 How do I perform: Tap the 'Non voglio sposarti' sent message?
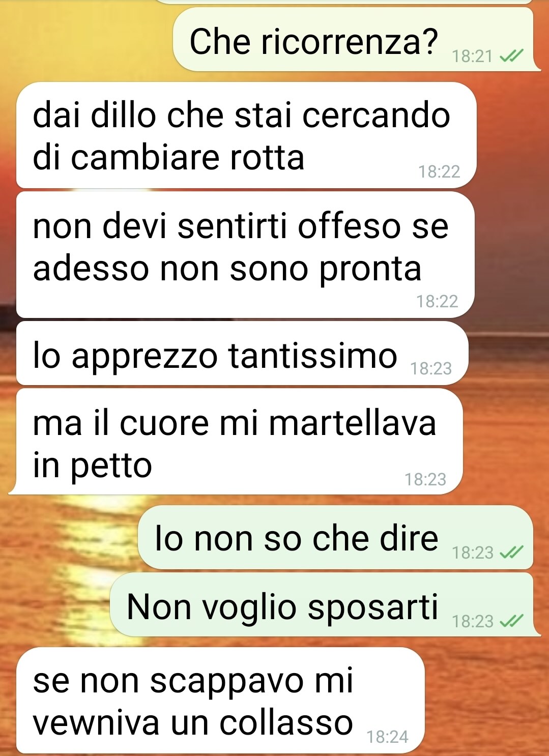pyautogui.click(x=324, y=605)
